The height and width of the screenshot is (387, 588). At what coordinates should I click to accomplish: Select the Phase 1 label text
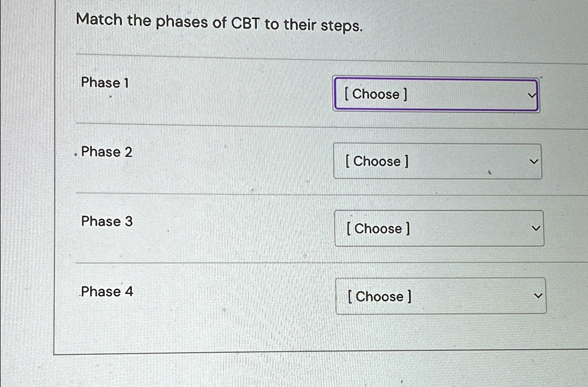pyautogui.click(x=105, y=83)
